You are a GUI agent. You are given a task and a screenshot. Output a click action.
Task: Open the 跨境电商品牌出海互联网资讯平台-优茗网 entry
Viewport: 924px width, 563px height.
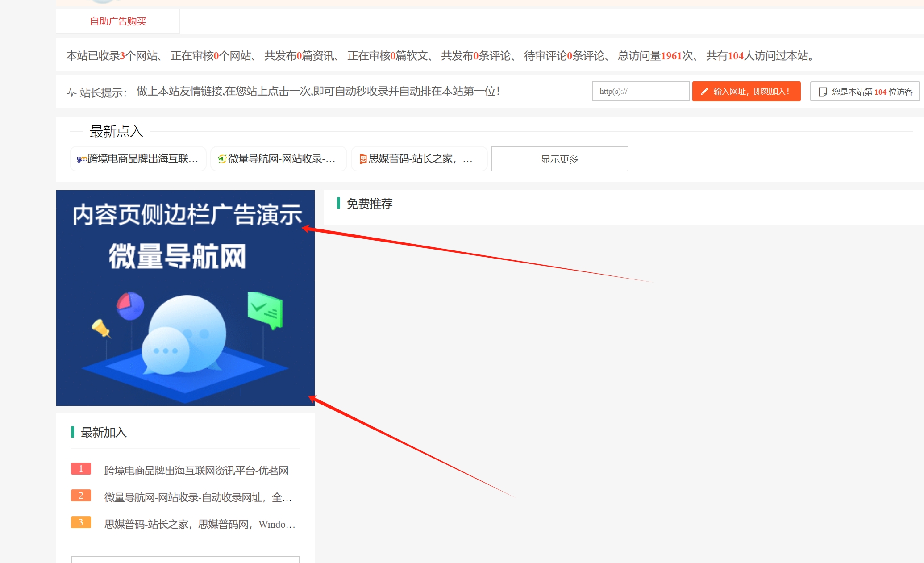pyautogui.click(x=196, y=471)
